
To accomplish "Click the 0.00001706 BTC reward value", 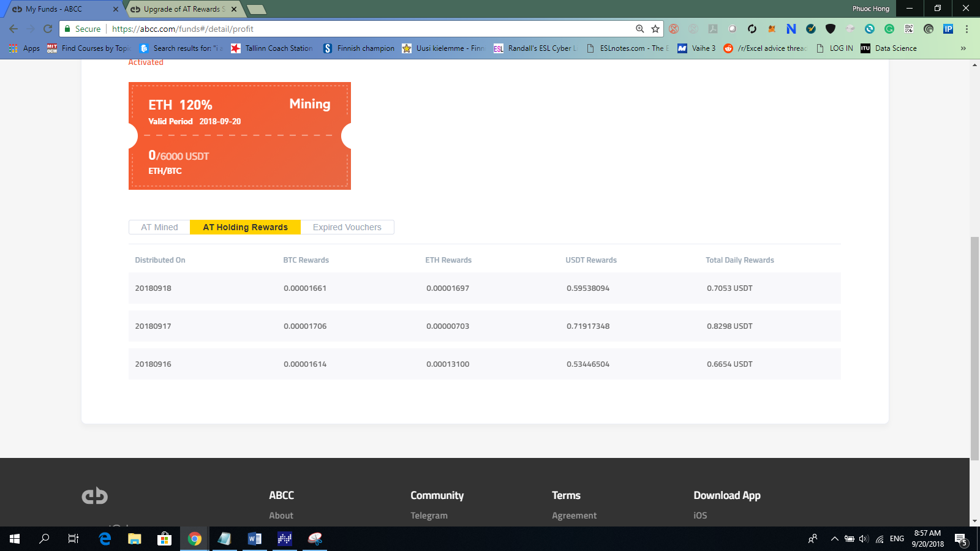I will click(305, 326).
